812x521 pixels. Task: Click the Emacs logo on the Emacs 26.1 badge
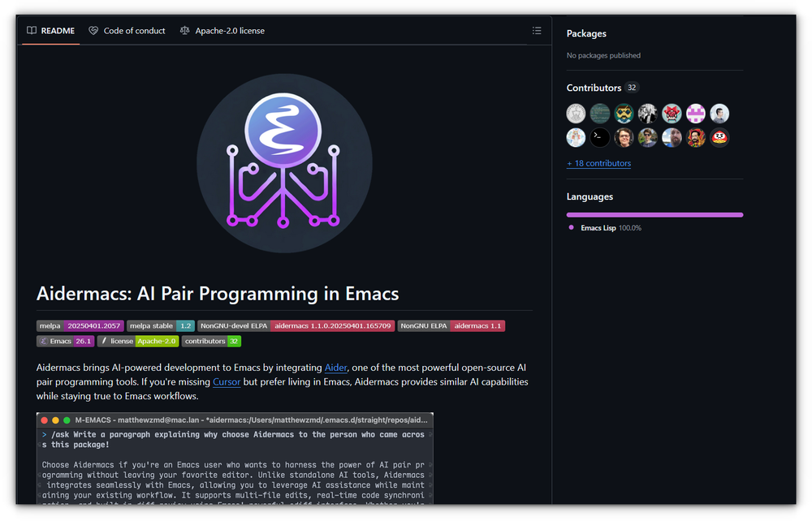coord(42,341)
